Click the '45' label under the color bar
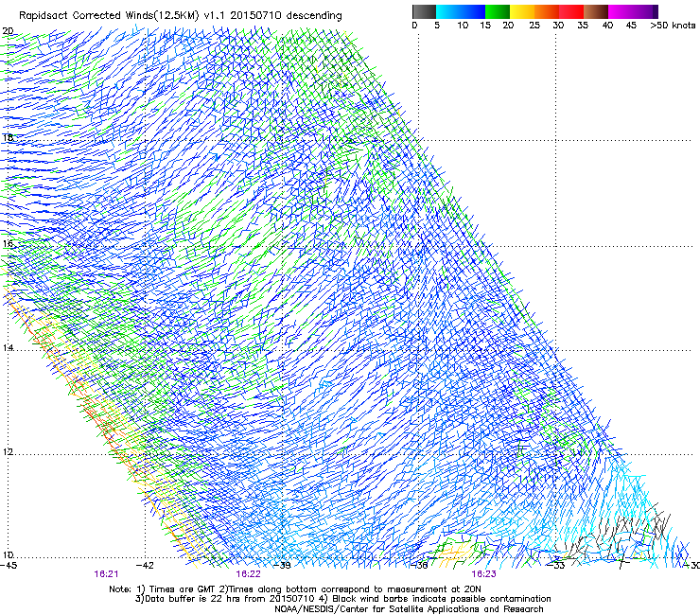This screenshot has width=700, height=615. click(631, 26)
